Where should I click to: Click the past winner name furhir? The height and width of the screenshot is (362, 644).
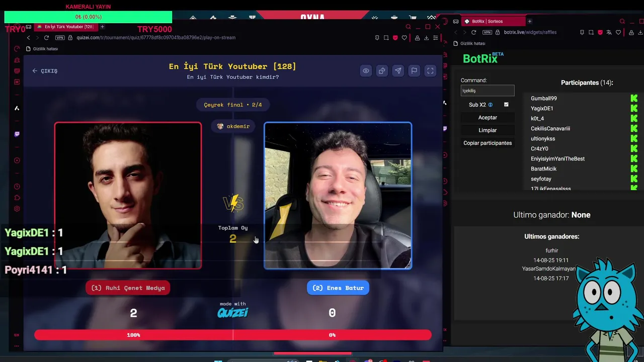[551, 250]
